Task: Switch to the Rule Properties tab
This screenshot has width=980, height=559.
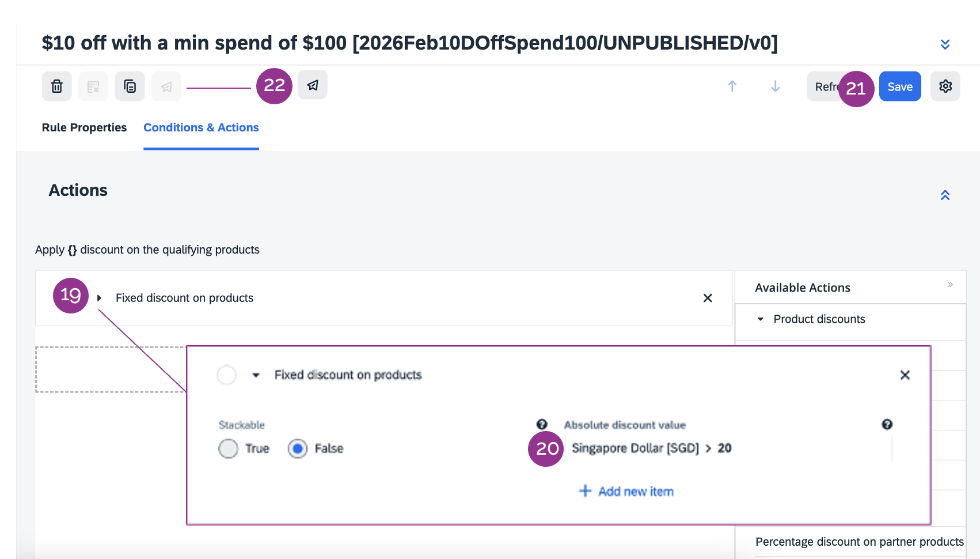Action: tap(84, 127)
